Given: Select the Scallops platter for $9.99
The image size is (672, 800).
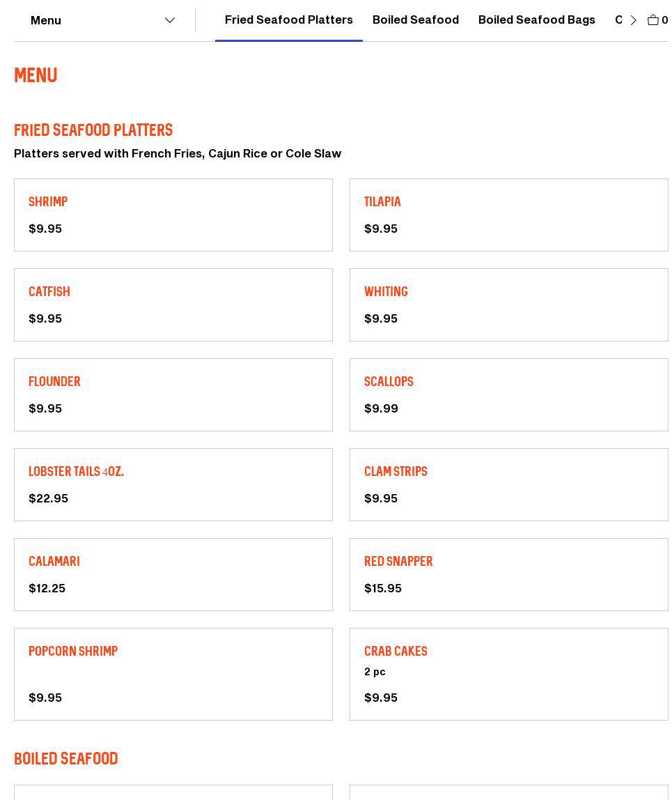Looking at the screenshot, I should (x=508, y=394).
